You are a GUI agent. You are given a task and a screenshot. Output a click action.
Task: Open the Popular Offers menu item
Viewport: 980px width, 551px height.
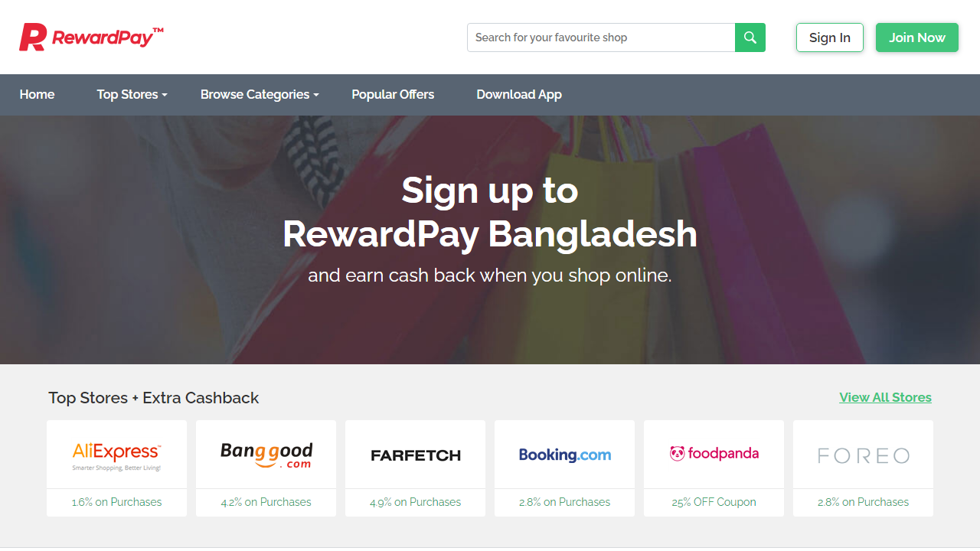pos(393,94)
